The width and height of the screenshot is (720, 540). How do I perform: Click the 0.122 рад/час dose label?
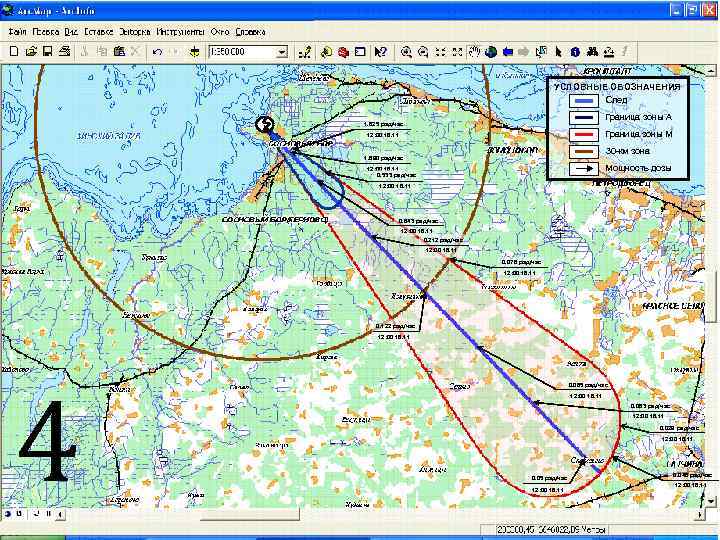point(395,326)
